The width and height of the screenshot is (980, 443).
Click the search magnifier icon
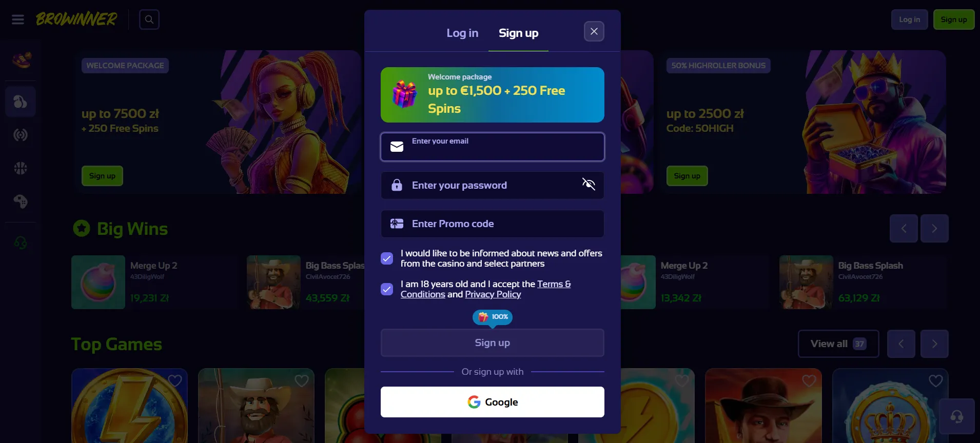(149, 19)
